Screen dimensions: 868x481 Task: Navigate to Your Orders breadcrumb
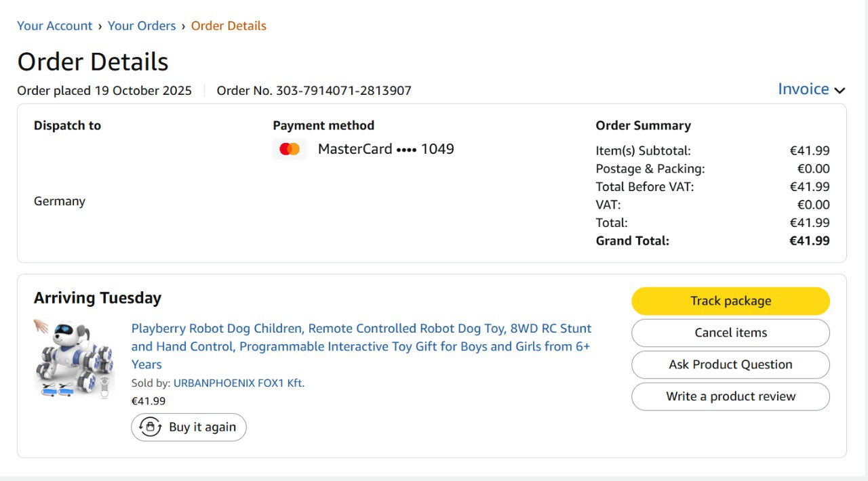[x=142, y=26]
